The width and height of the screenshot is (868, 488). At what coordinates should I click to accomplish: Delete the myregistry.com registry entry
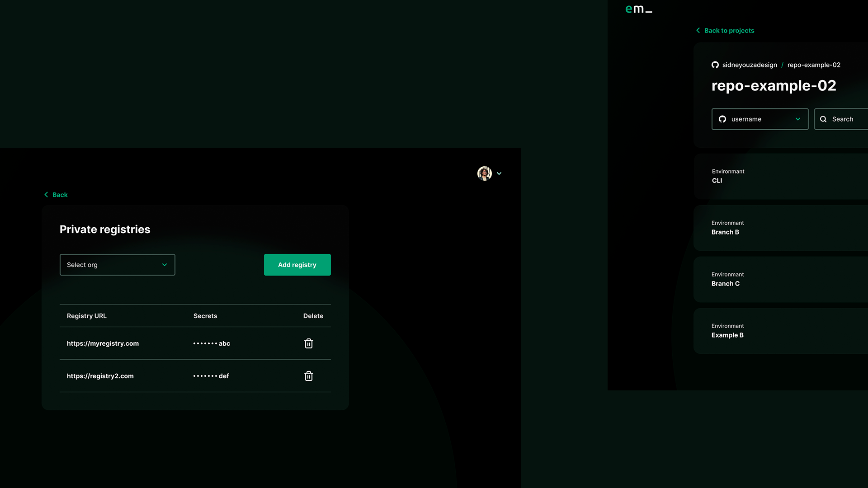coord(309,343)
